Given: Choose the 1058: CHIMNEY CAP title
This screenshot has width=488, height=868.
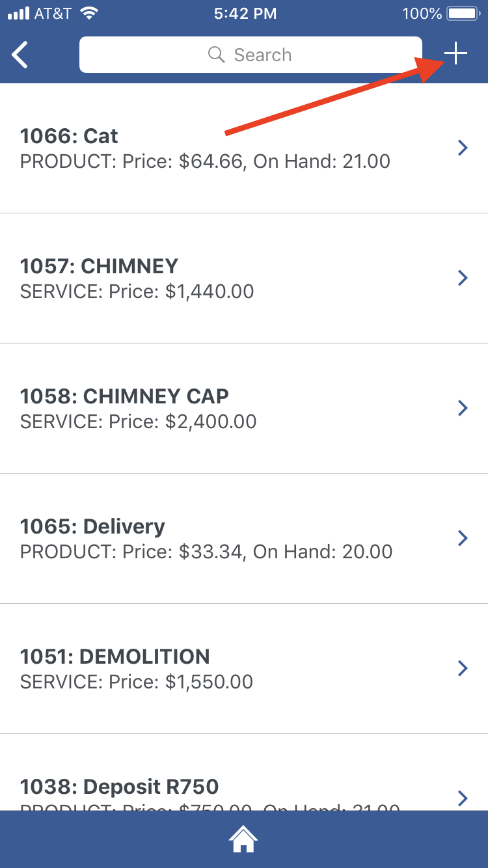Looking at the screenshot, I should (x=124, y=396).
